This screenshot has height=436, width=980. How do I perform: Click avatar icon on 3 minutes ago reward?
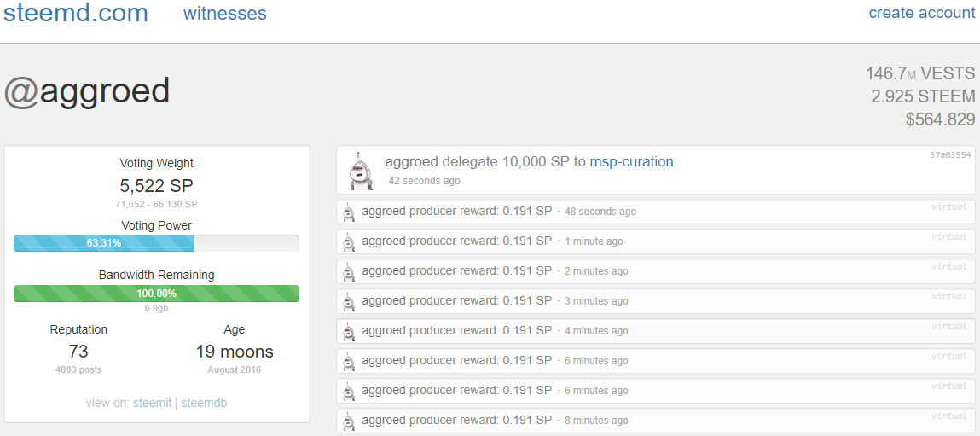(x=349, y=301)
